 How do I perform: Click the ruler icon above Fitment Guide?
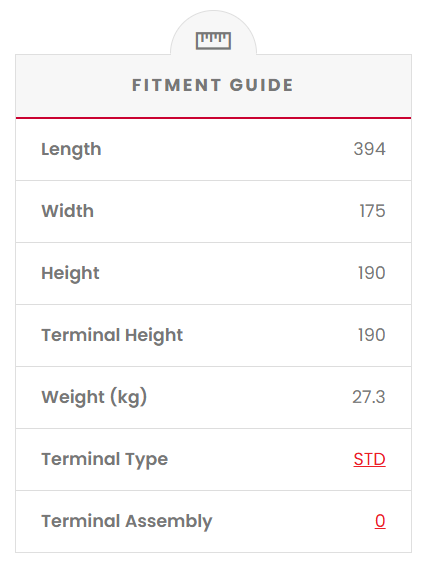(x=213, y=40)
